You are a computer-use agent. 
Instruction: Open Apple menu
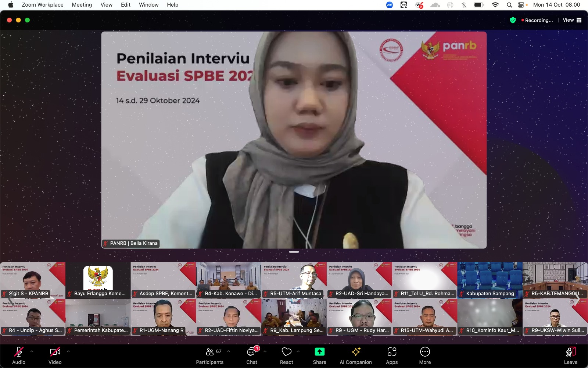(x=11, y=5)
